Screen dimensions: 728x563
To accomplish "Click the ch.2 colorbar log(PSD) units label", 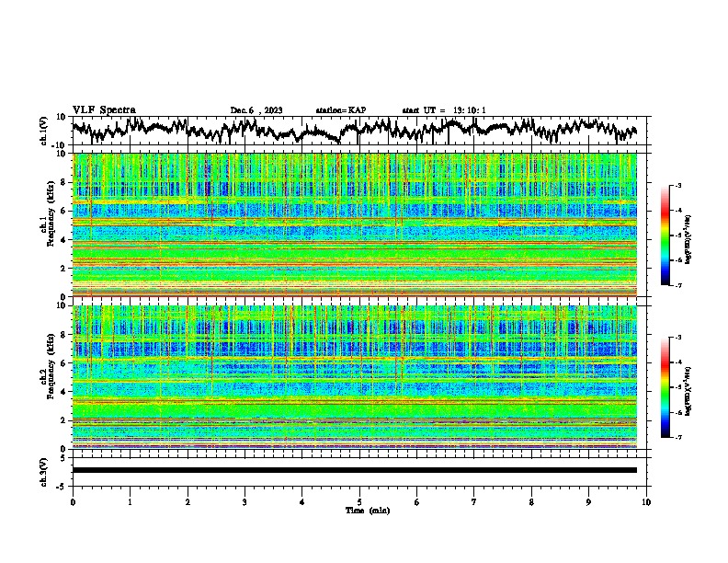I will pyautogui.click(x=688, y=391).
